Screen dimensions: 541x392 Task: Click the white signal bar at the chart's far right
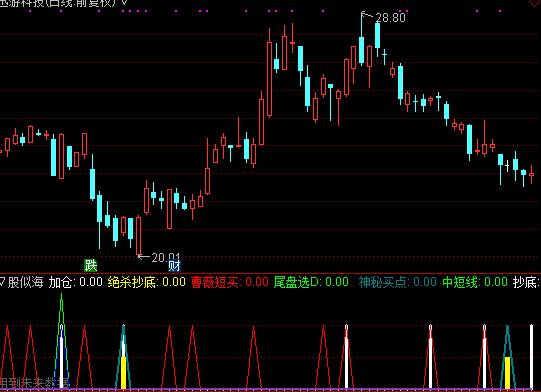pyautogui.click(x=531, y=357)
